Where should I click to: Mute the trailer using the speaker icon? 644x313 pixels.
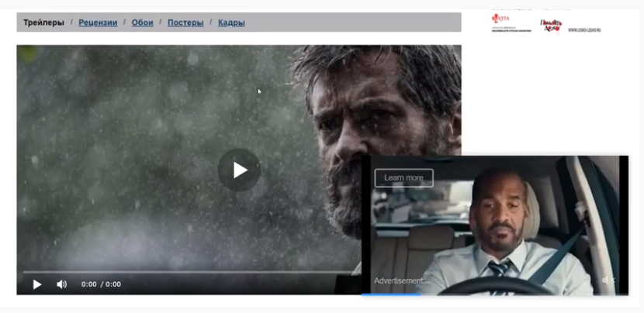[61, 284]
